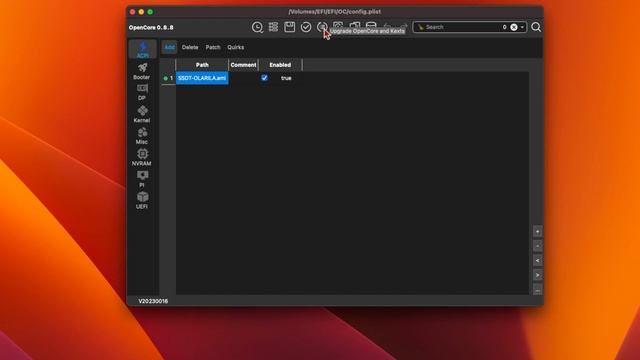Click the 'true' value in row 1

(x=286, y=78)
